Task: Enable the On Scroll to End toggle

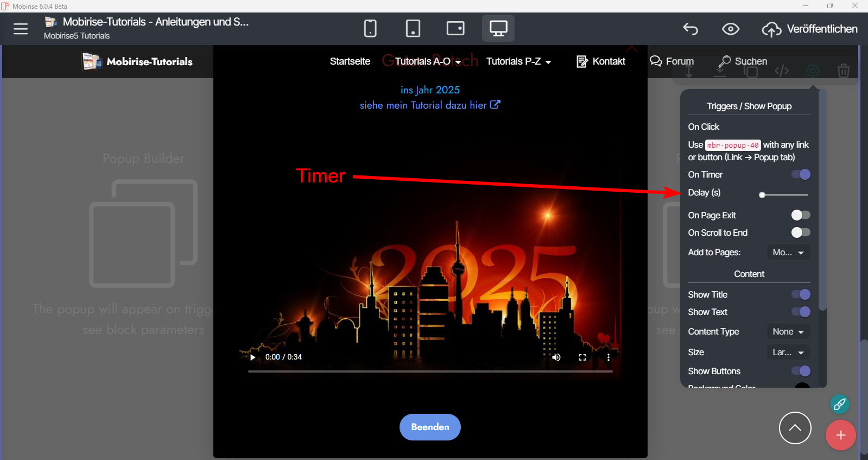Action: pyautogui.click(x=801, y=232)
